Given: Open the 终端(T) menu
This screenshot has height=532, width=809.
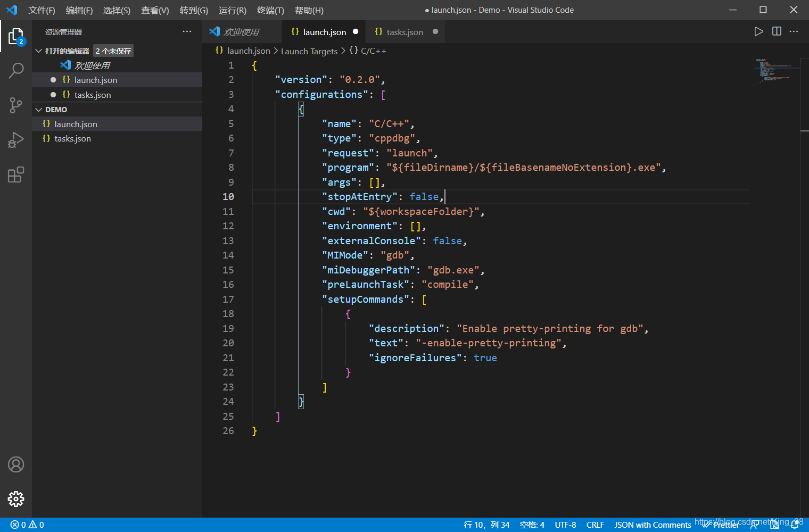Looking at the screenshot, I should [270, 10].
